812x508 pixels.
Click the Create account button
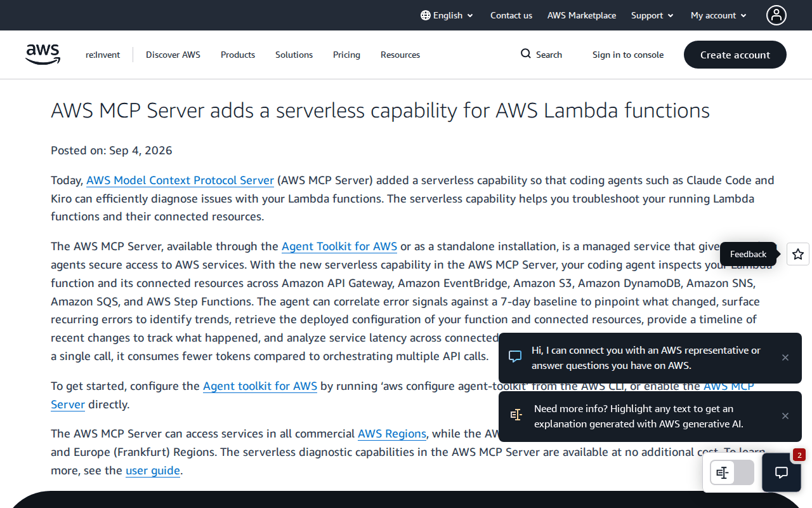tap(735, 55)
